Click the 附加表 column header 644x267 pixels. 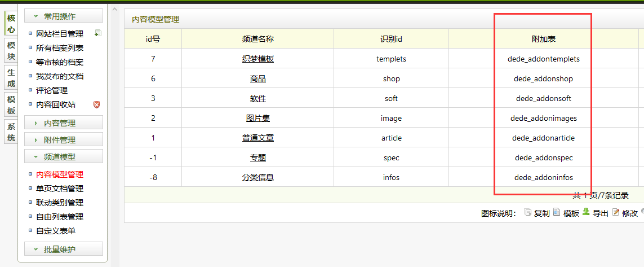click(543, 39)
